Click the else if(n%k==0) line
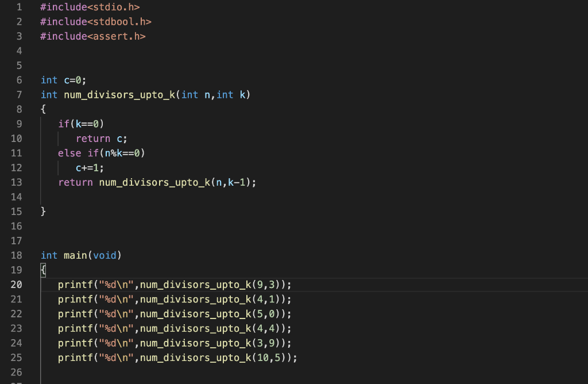Screen dimensions: 588x384 point(100,153)
